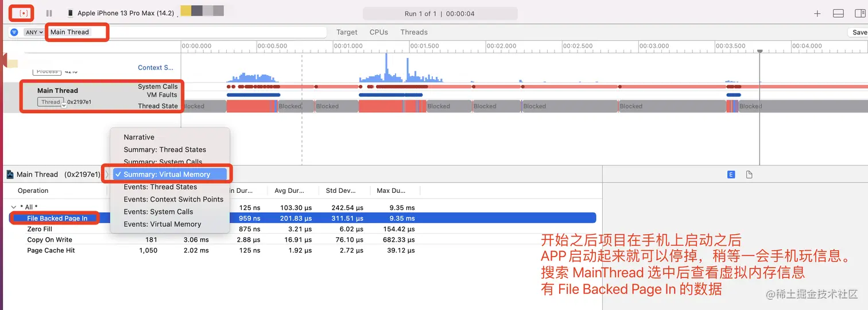This screenshot has height=310, width=868.
Task: Click the 00:03.000 mark on the time ruler
Action: pos(654,45)
